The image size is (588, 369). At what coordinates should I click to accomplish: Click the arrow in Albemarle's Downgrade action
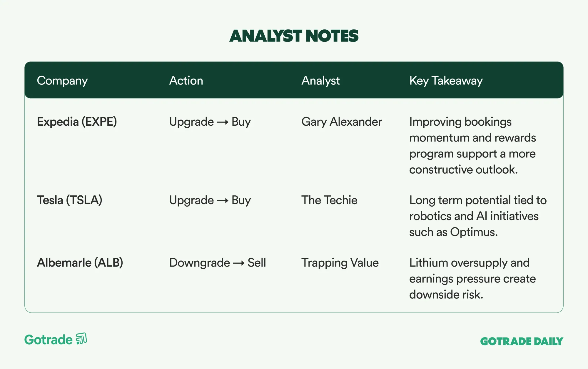(x=238, y=263)
